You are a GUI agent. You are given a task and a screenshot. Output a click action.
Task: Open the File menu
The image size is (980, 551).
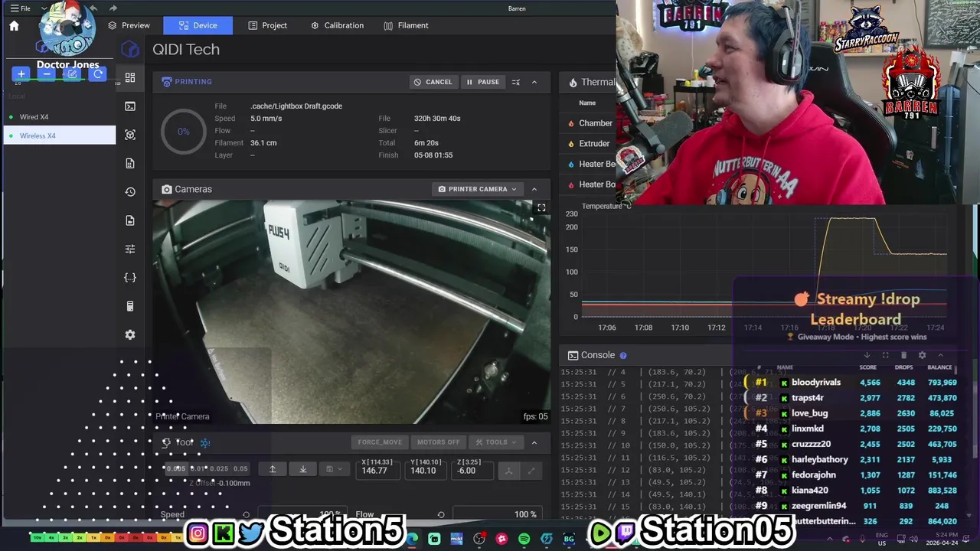pos(21,8)
